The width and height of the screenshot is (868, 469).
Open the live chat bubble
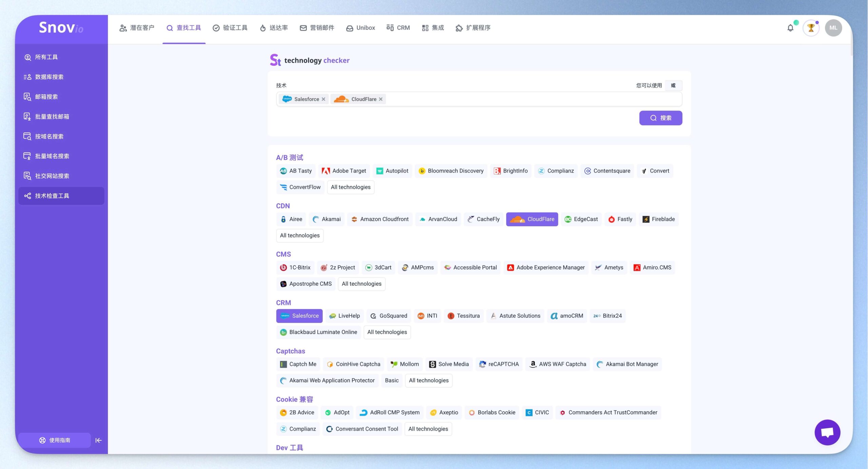pos(827,432)
